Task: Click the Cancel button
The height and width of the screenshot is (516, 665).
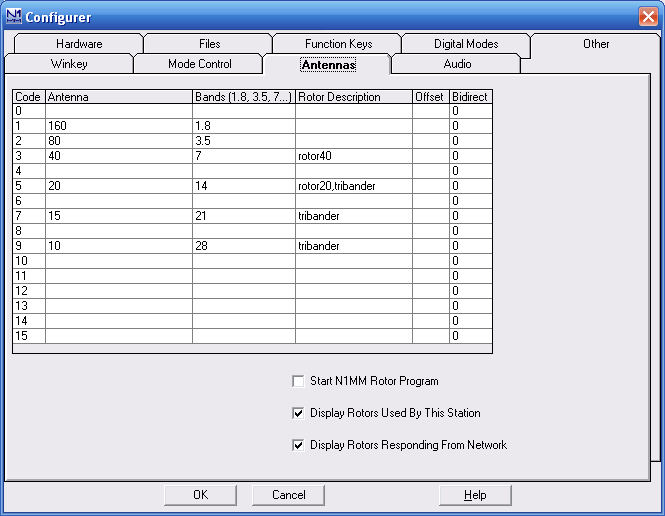Action: coord(288,495)
